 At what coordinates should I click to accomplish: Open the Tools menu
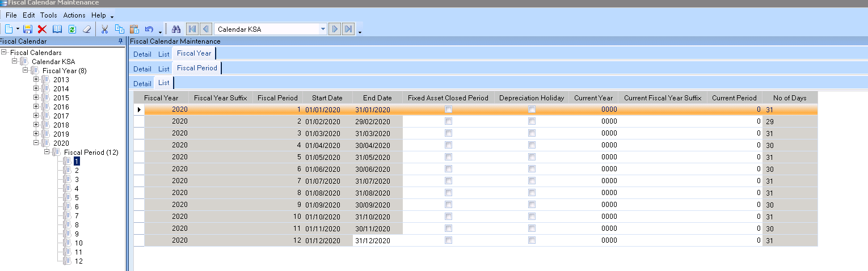[x=49, y=15]
